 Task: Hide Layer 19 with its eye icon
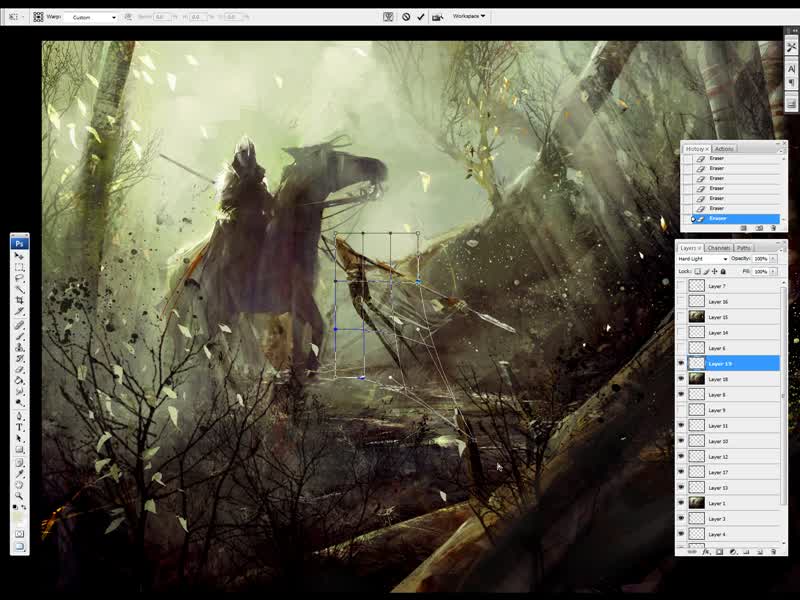[681, 363]
